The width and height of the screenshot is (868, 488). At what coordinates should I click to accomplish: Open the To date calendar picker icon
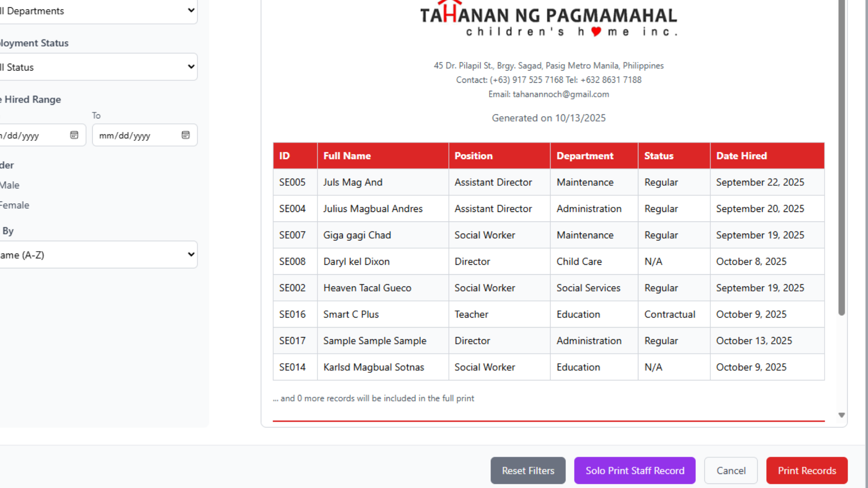(x=185, y=135)
